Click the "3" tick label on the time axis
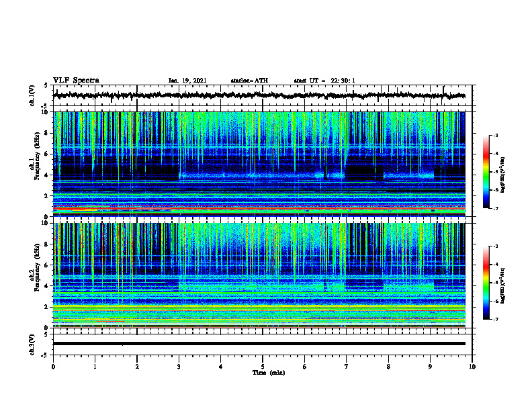532x411 pixels. pos(179,367)
